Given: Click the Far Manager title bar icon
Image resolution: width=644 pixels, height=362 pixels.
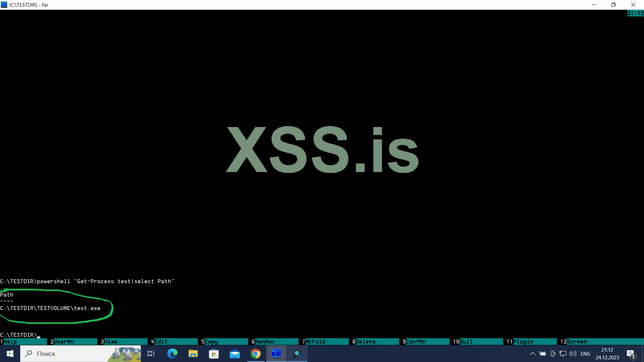Looking at the screenshot, I should click(4, 5).
